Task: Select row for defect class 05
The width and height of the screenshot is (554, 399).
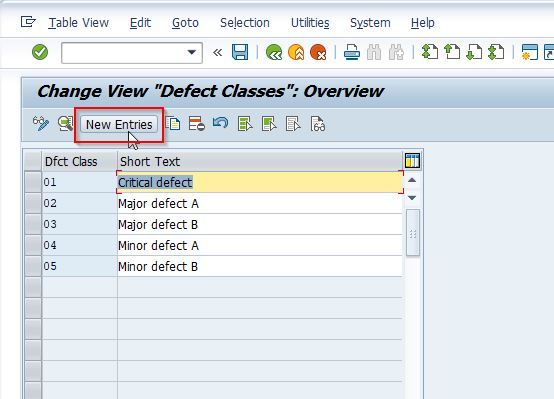Action: (33, 266)
